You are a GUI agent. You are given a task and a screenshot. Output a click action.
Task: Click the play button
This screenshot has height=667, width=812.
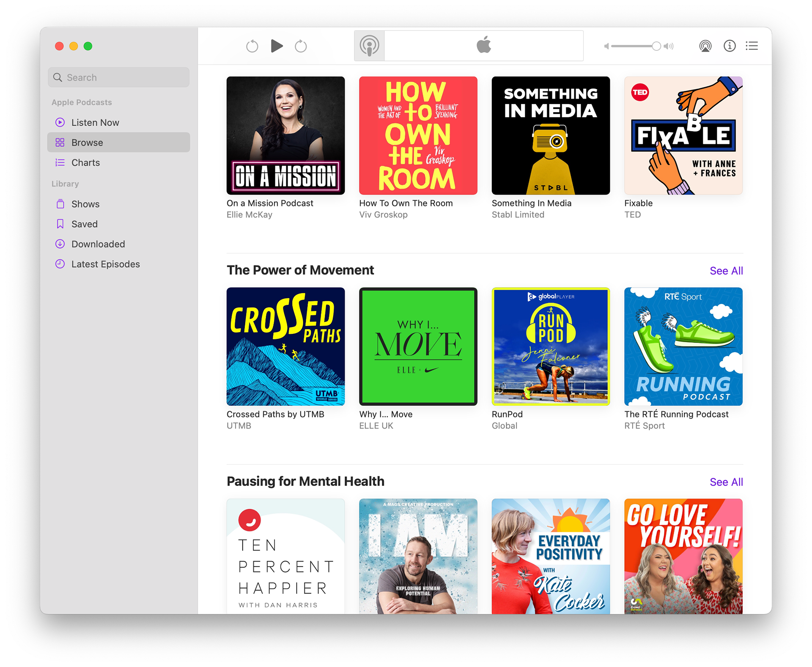click(277, 46)
